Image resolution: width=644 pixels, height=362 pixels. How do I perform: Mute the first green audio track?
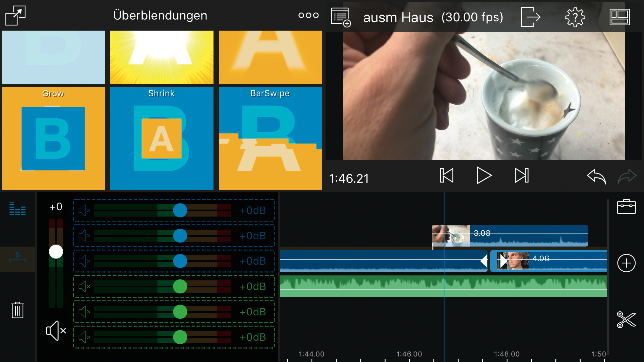point(85,287)
